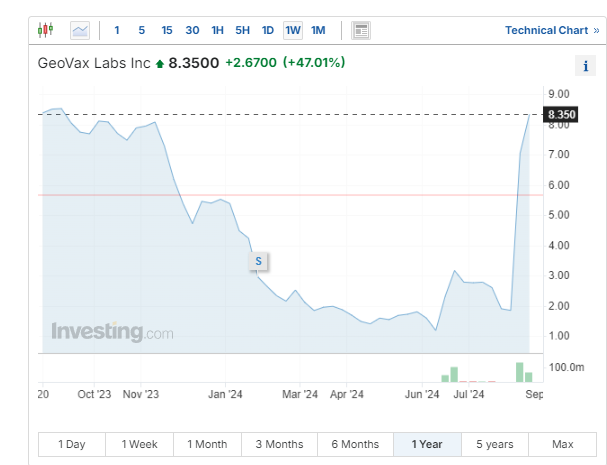The width and height of the screenshot is (607, 465).
Task: Click the info icon beside the price header
Action: pos(585,66)
